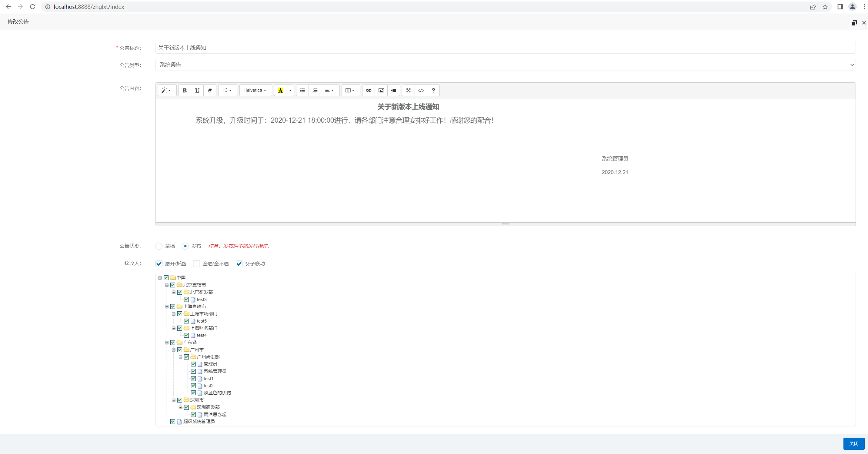Click the eraser clear-format icon
Viewport: 868px width, 454px height.
point(210,90)
